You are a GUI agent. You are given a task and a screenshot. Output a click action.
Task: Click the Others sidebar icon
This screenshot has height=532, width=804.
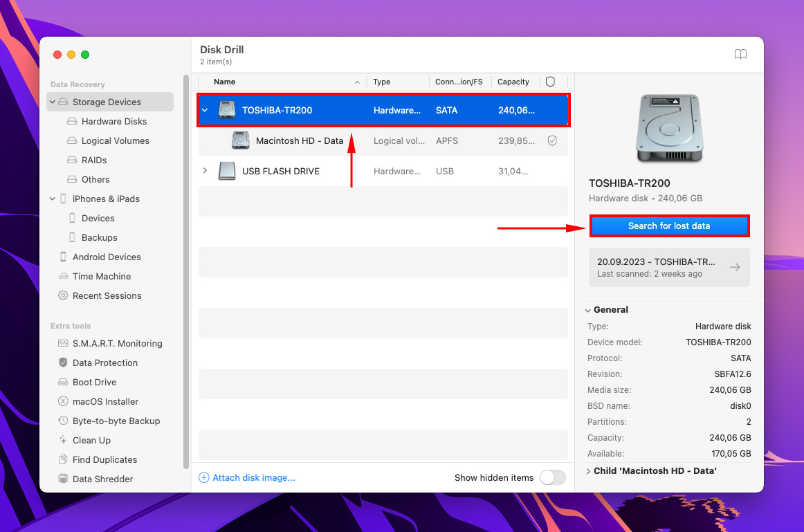72,179
